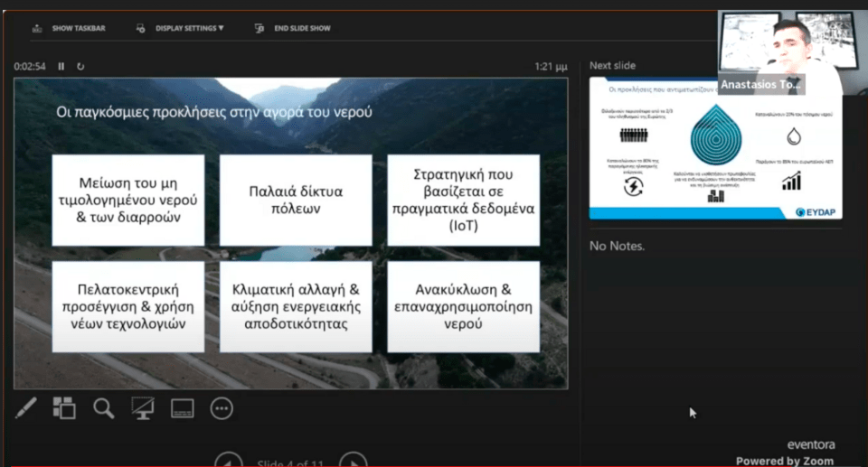Image resolution: width=868 pixels, height=467 pixels.
Task: Advance to the next slide arrow
Action: point(354,460)
